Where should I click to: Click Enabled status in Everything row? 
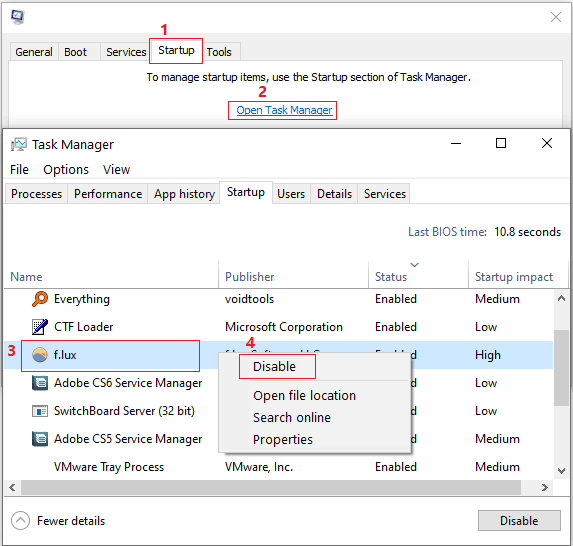click(x=396, y=299)
